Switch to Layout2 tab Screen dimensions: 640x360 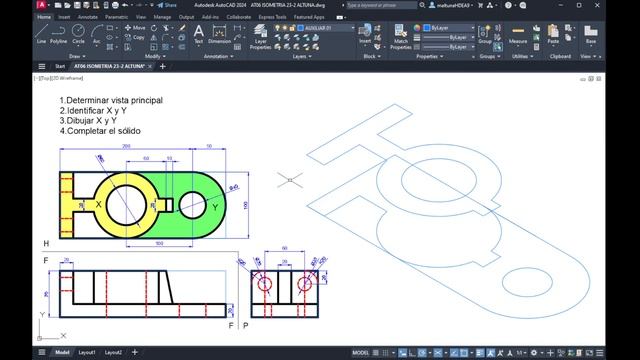point(113,352)
